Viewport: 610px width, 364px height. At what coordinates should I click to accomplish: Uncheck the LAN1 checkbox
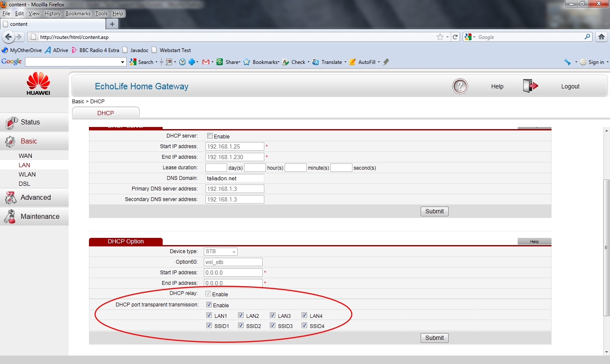[209, 315]
